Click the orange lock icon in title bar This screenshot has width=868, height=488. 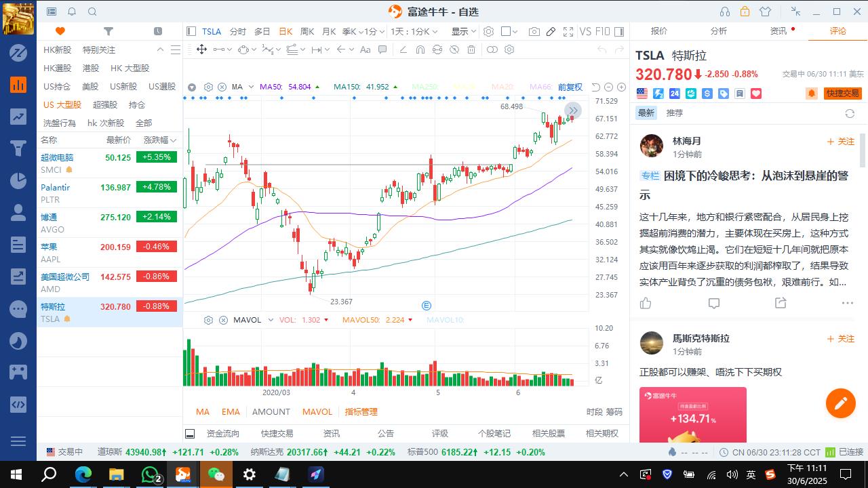coord(745,12)
